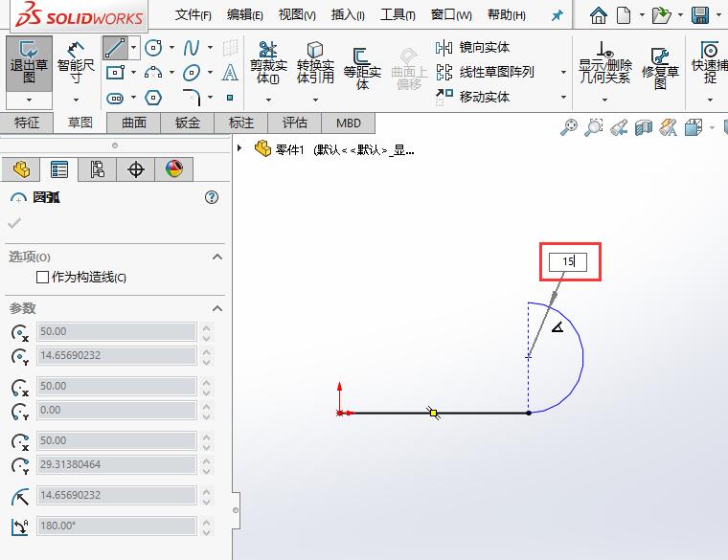Viewport: 728px width, 560px height.
Task: Open ConfigurationManager tab icon
Action: (97, 169)
